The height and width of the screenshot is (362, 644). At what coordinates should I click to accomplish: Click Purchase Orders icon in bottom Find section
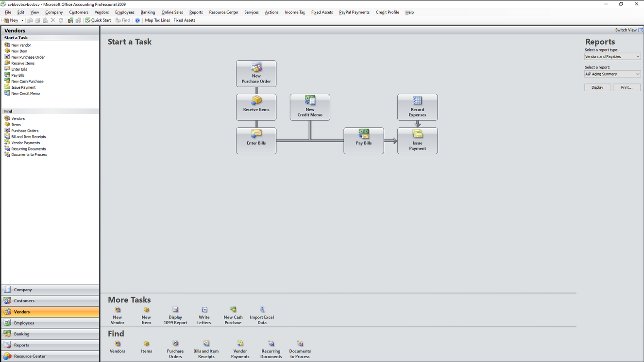tap(175, 344)
